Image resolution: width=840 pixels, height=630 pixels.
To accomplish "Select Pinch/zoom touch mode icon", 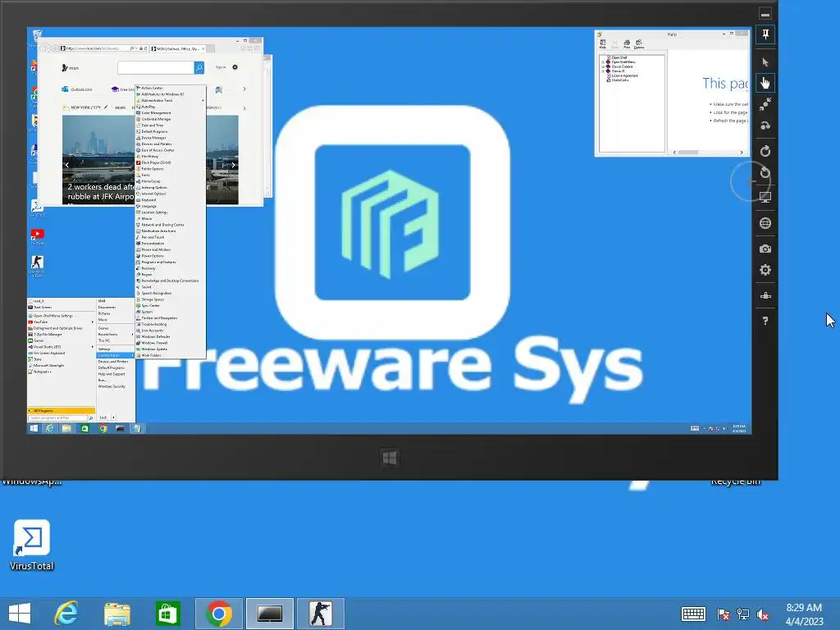I will point(765,104).
